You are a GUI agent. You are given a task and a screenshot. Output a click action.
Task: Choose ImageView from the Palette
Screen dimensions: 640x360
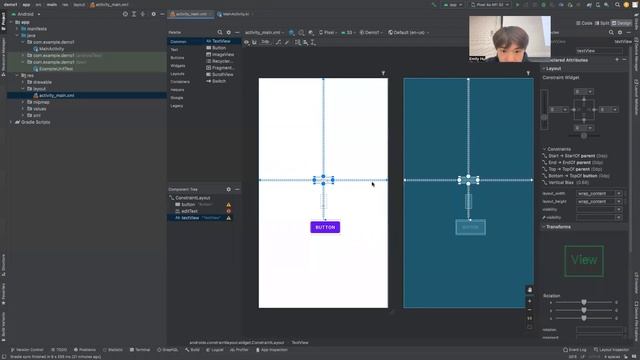pos(220,54)
